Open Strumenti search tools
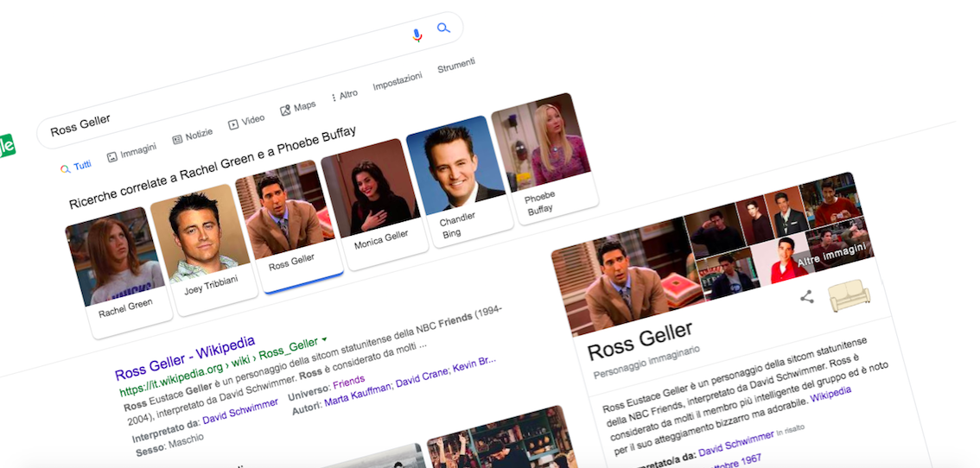 [456, 66]
